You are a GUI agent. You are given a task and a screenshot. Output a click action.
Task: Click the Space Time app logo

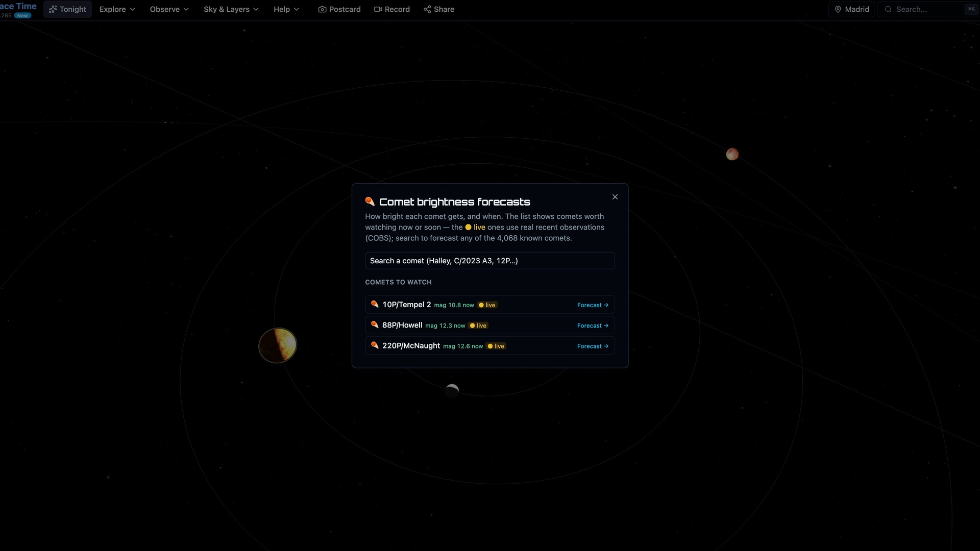18,6
